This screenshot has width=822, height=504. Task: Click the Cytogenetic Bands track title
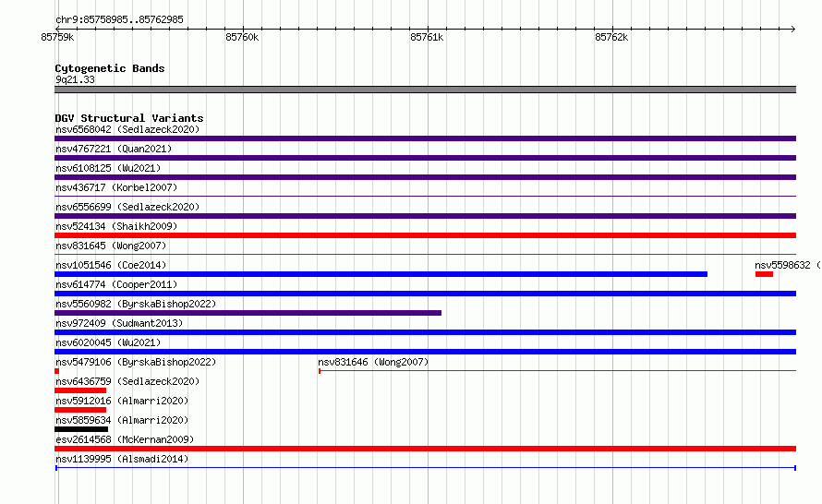point(110,68)
